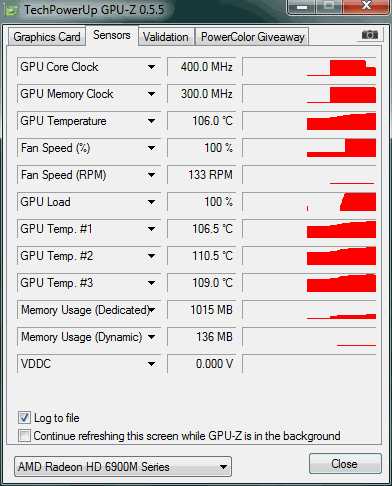
Task: Minimize the GPU-Z window
Action: pos(302,7)
